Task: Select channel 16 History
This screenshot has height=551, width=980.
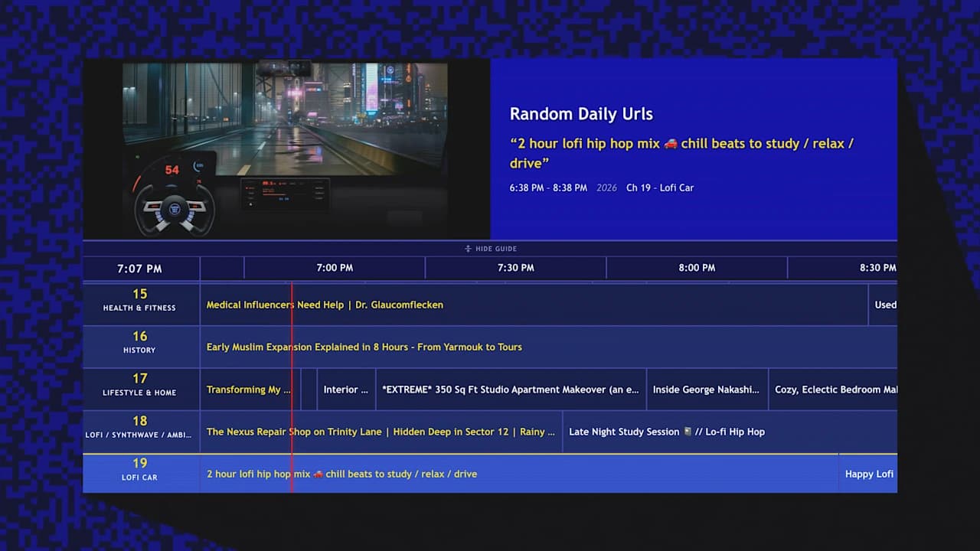Action: (x=139, y=342)
